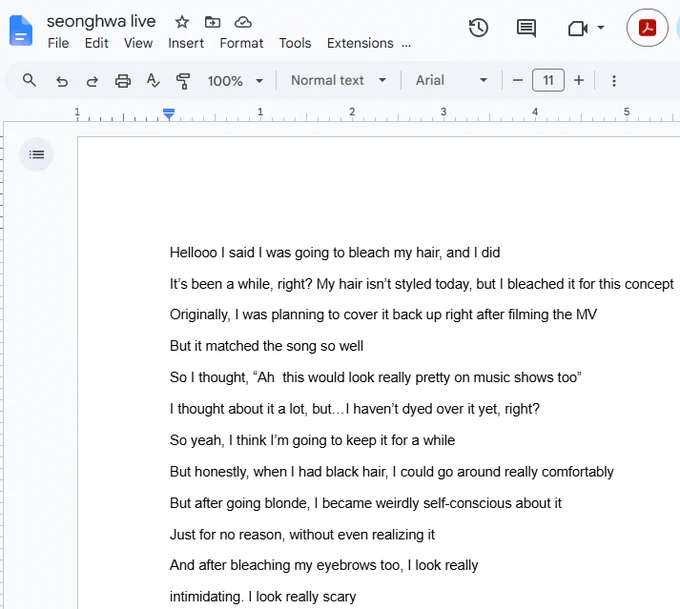
Task: Click the line 'But after going blonde'
Action: (366, 503)
